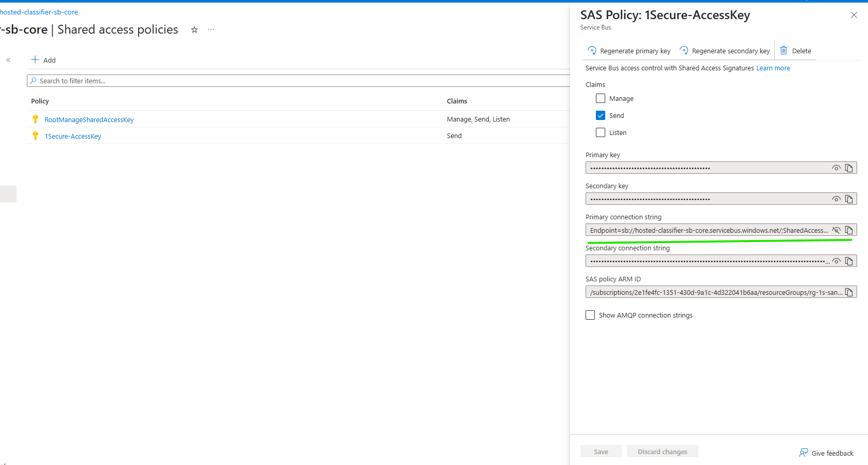Reveal the primary key value
868x465 pixels.
tap(836, 168)
